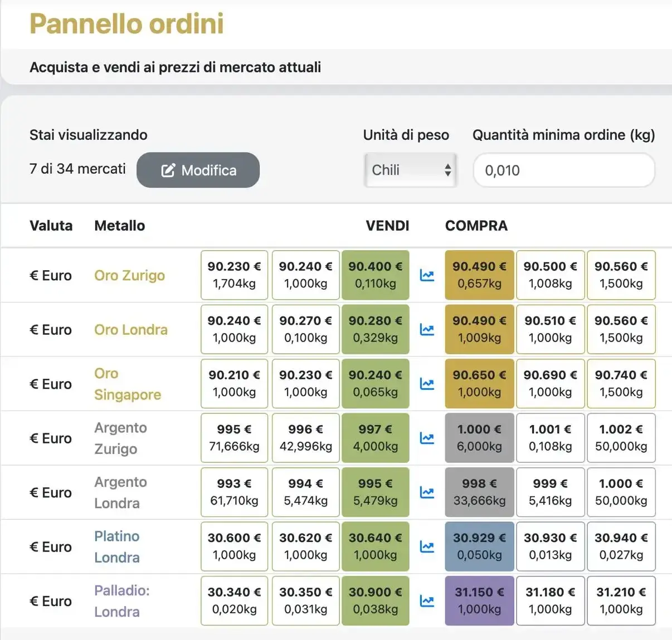Image resolution: width=672 pixels, height=640 pixels.
Task: Click the minimum order quantity field
Action: (563, 170)
